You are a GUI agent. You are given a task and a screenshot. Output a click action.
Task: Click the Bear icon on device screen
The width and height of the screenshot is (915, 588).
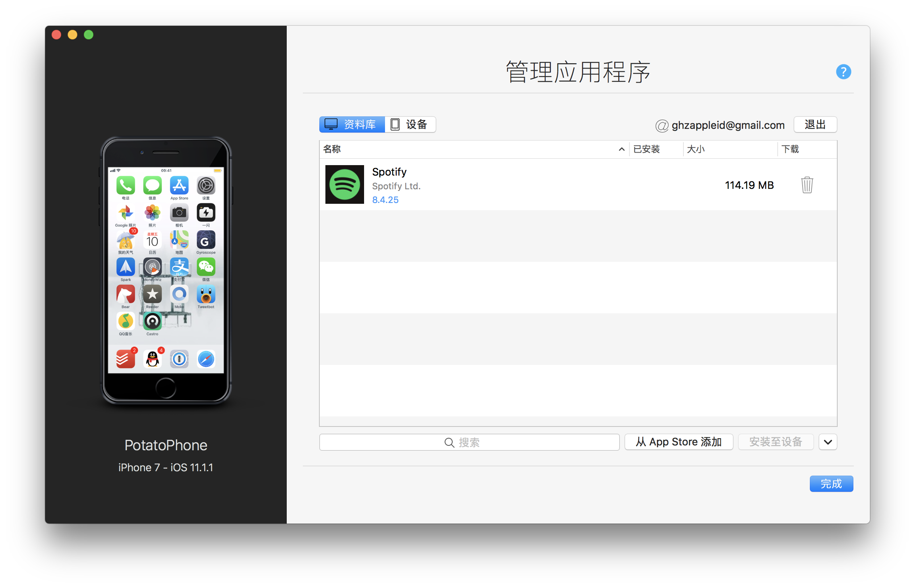pos(126,294)
